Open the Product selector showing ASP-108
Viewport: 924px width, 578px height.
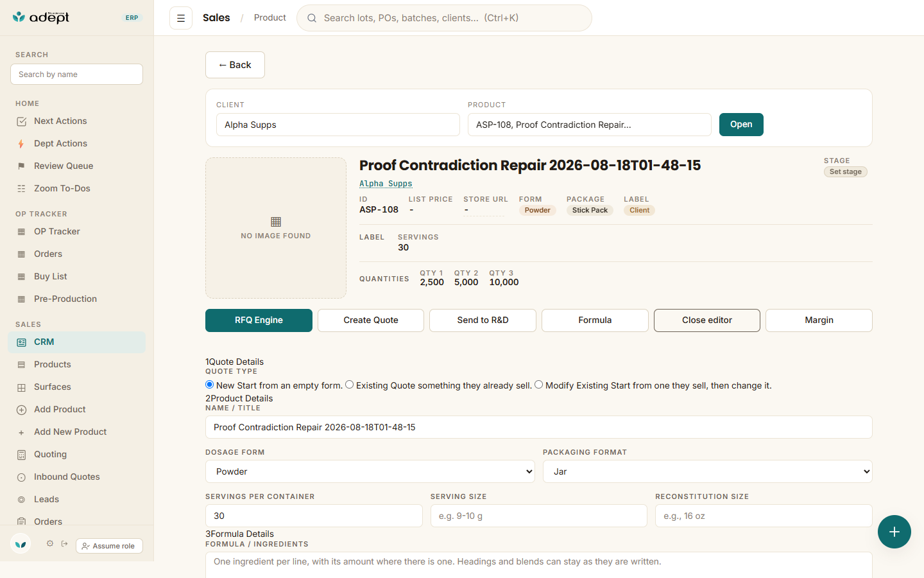[x=590, y=125]
